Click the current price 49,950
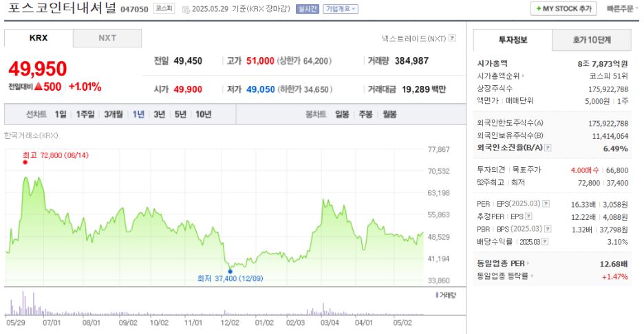 click(38, 69)
